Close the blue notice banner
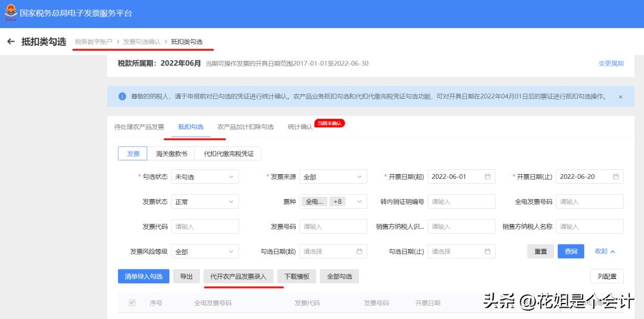This screenshot has width=644, height=319. [x=620, y=97]
